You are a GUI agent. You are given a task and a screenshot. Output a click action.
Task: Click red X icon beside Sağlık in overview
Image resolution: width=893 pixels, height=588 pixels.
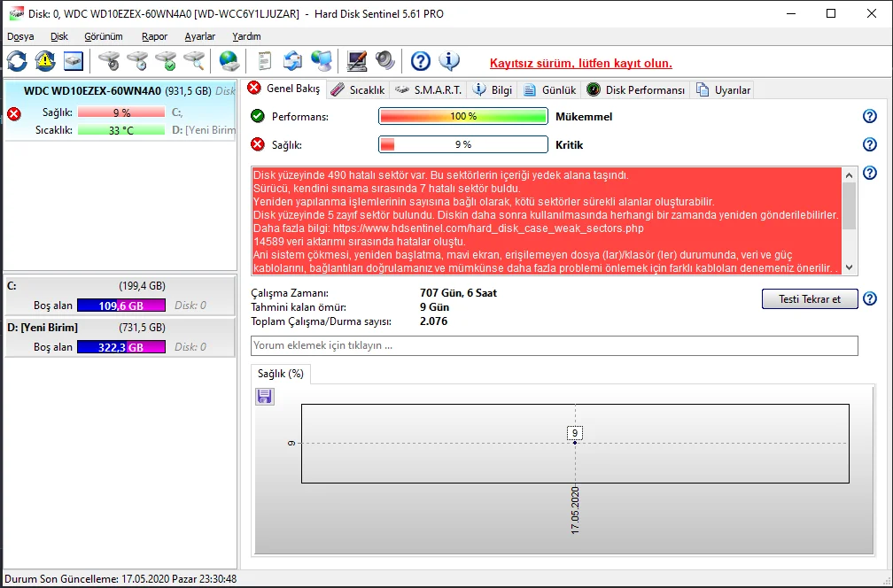pos(258,144)
